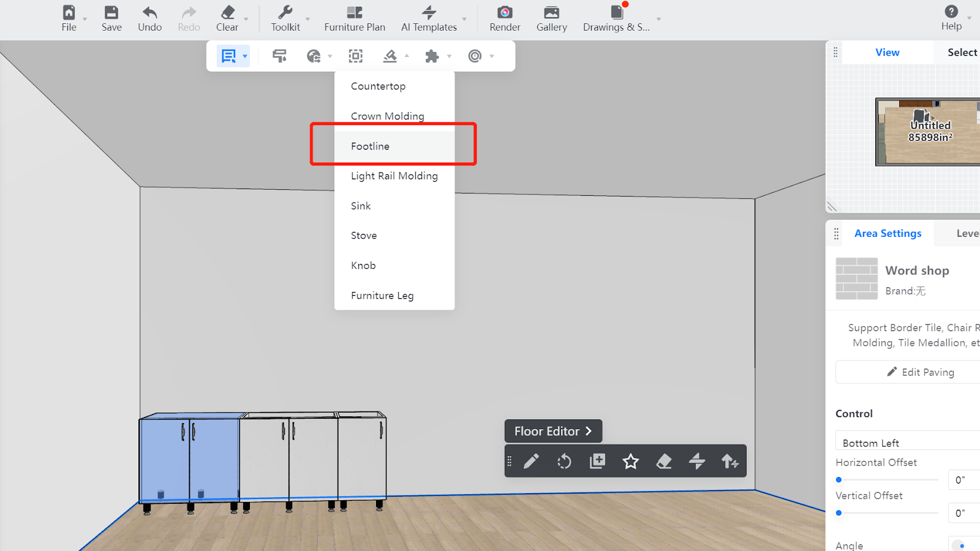Click the dashed square selection icon
Viewport: 980px width, 551px height.
[355, 56]
